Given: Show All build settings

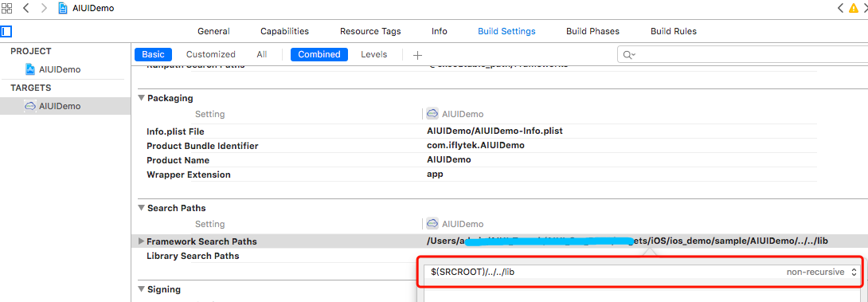Looking at the screenshot, I should [262, 54].
